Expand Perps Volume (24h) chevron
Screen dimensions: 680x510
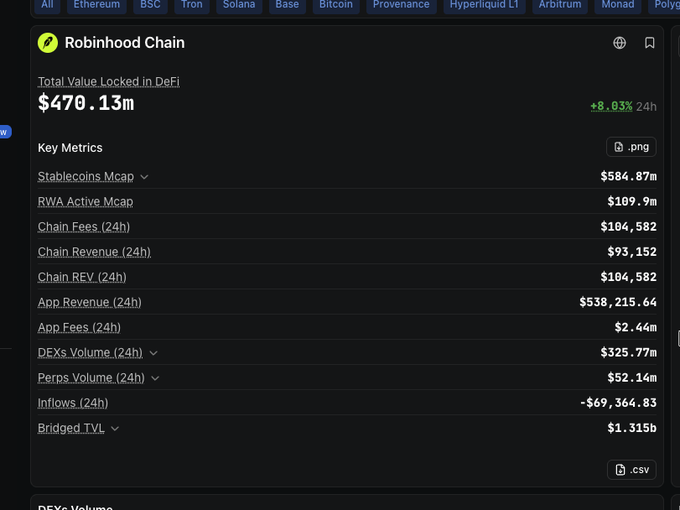pos(155,378)
